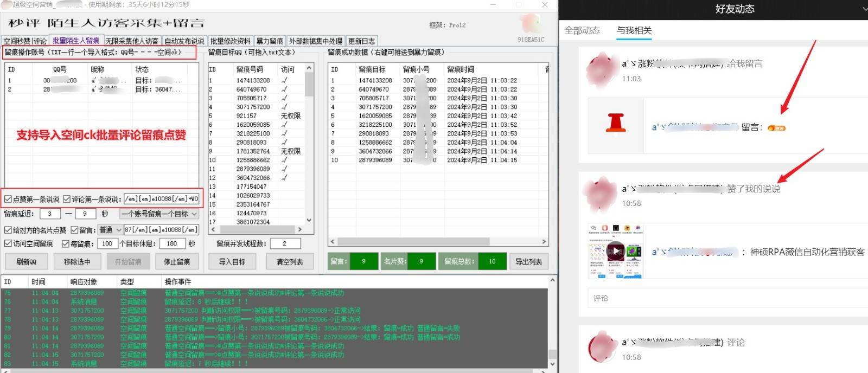Click the 导出列表 export button
Image resolution: width=868 pixels, height=373 pixels.
point(528,262)
